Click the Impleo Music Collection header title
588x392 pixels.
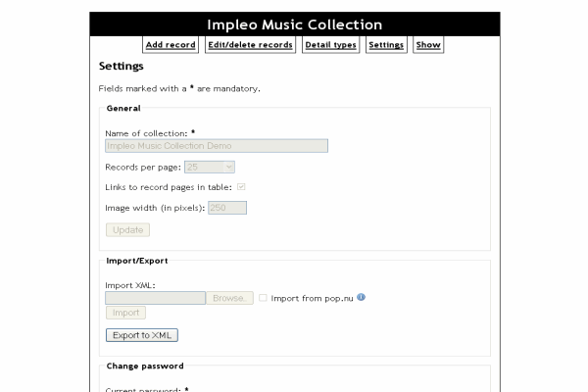[x=294, y=24]
